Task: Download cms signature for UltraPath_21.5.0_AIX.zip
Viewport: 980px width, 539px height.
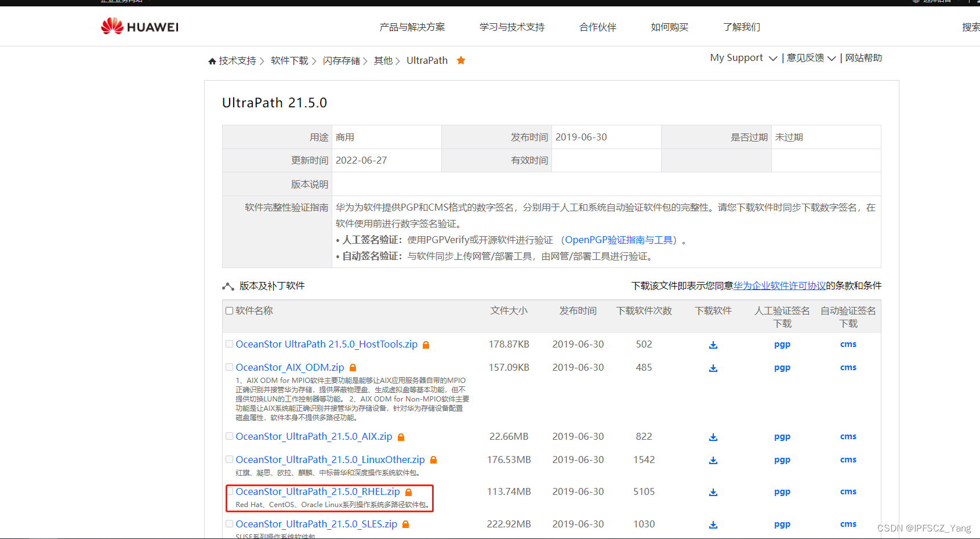Action: coord(848,436)
